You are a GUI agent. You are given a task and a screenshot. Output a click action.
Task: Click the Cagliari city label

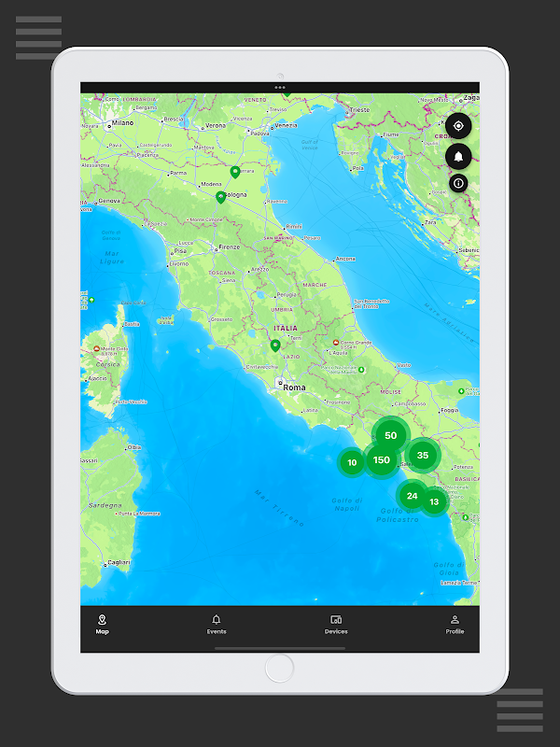click(x=119, y=562)
